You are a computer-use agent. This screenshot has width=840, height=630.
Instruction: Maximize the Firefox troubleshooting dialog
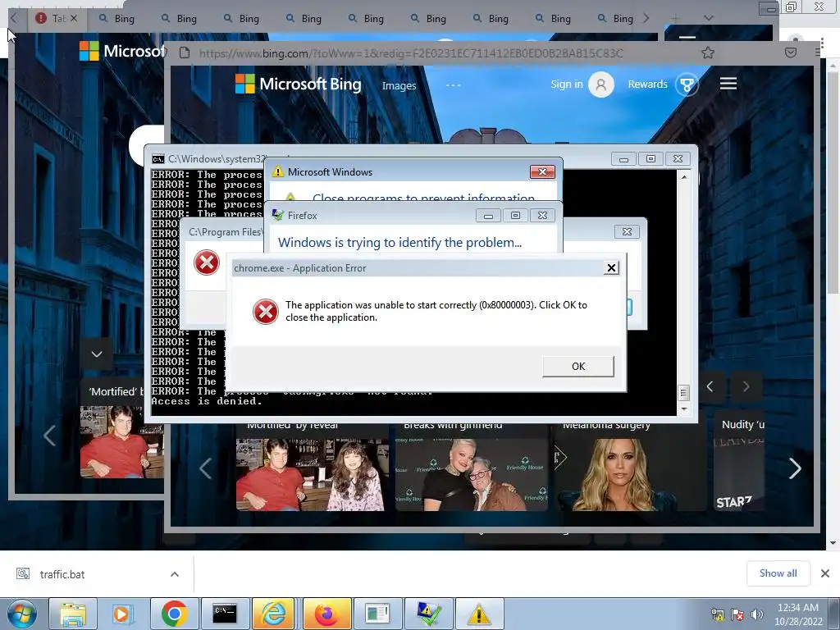(515, 216)
